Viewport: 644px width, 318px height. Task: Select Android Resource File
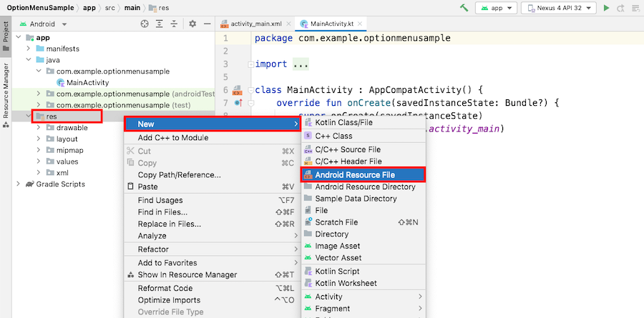(364, 175)
